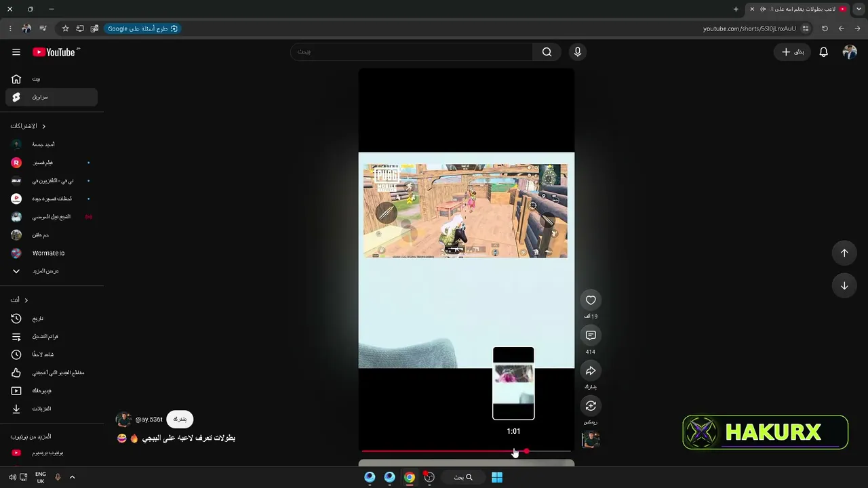This screenshot has height=488, width=868.
Task: Open Your videos from the sidebar
Action: click(x=52, y=391)
